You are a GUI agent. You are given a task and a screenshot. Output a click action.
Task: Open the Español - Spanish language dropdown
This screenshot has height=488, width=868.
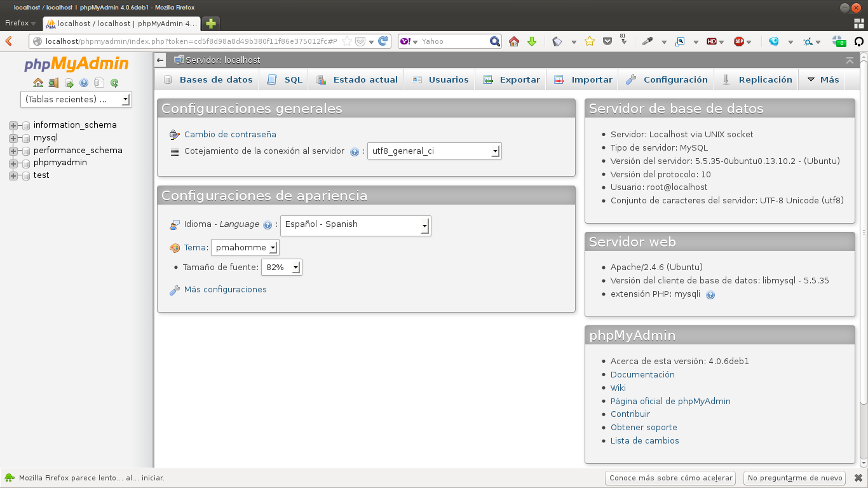pos(356,226)
